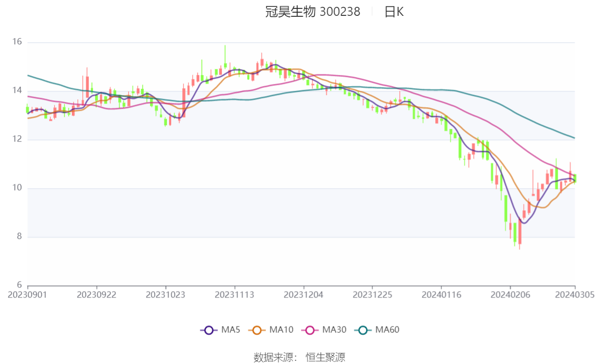The height and width of the screenshot is (364, 599).
Task: Click the chart title 冠昊生物 300238
Action: (313, 12)
